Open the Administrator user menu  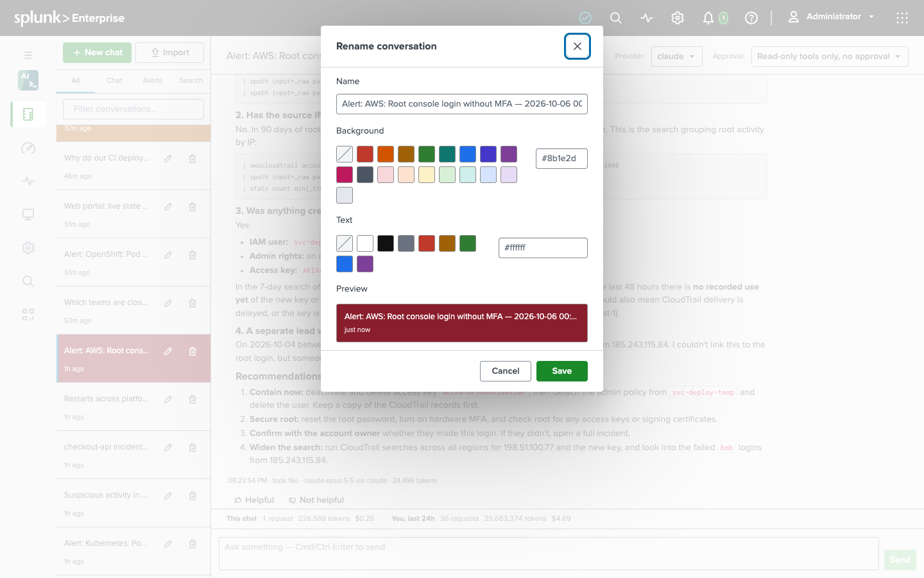(x=832, y=17)
